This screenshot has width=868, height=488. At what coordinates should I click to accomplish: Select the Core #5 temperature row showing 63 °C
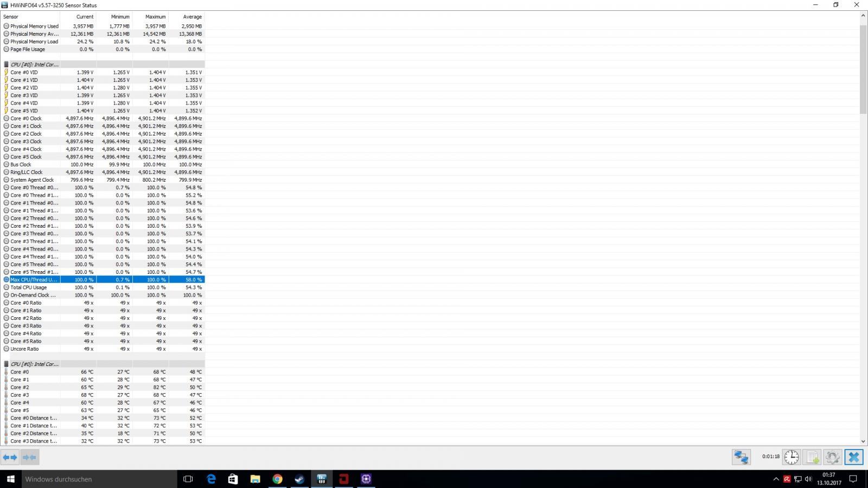pos(103,410)
